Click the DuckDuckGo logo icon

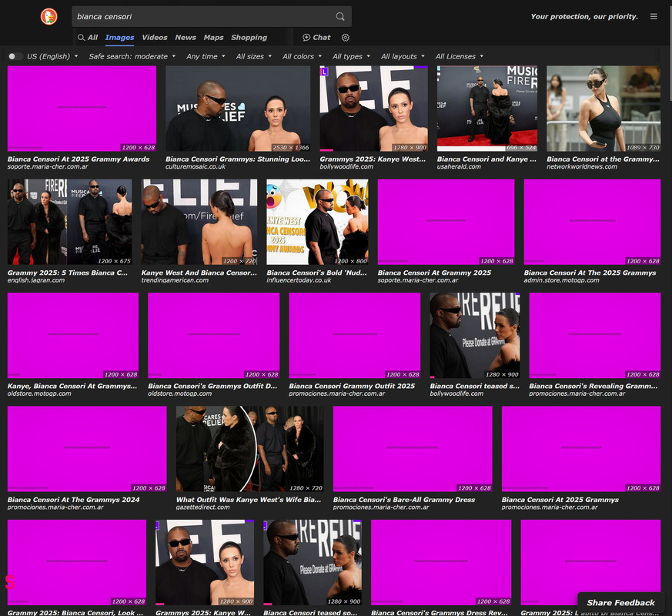[48, 17]
